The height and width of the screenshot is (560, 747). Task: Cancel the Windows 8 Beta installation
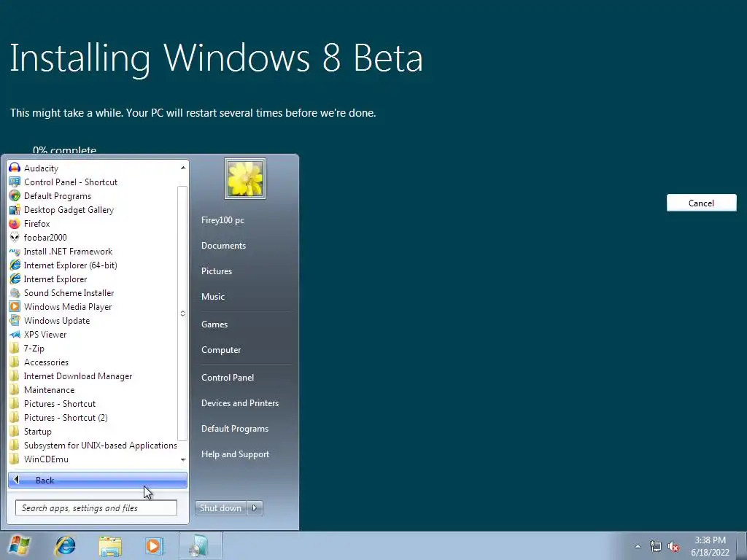pos(701,203)
